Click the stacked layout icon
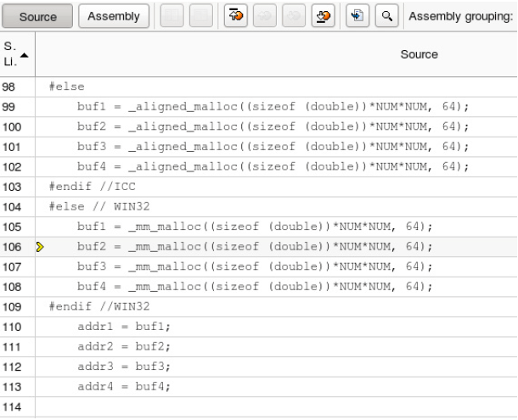518x420 pixels. 201,15
